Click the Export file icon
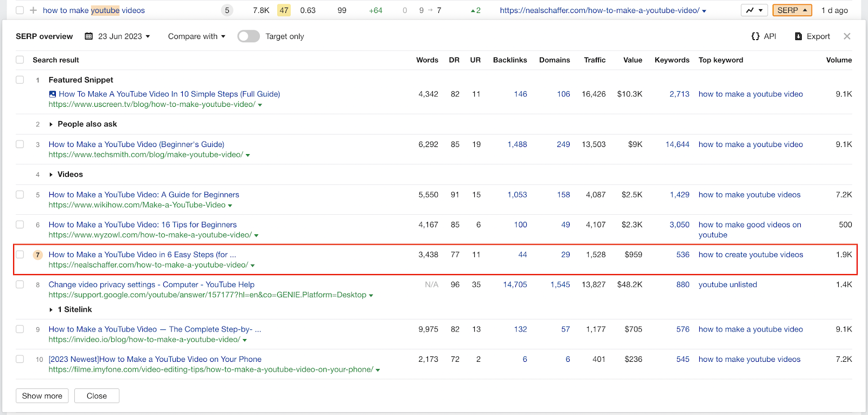This screenshot has width=868, height=415. pyautogui.click(x=799, y=36)
